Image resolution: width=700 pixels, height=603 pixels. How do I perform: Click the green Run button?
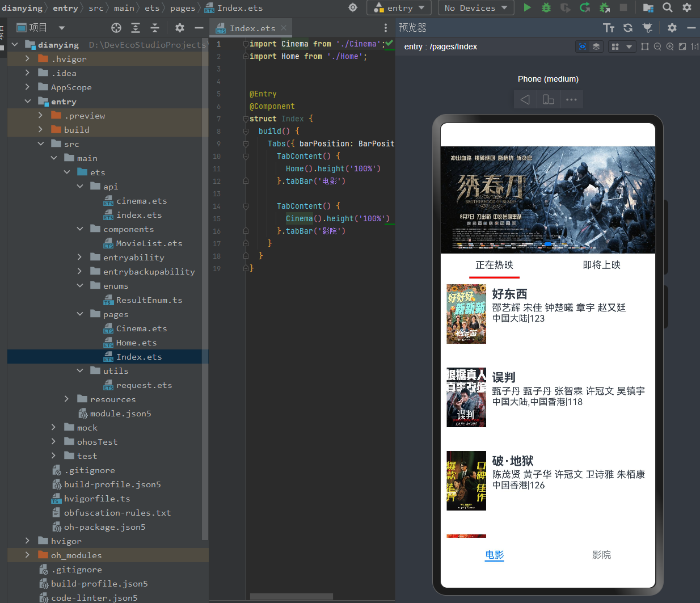tap(528, 7)
